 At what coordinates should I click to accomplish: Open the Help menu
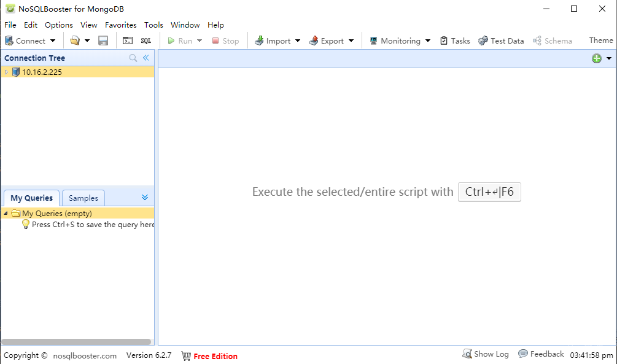coord(215,25)
